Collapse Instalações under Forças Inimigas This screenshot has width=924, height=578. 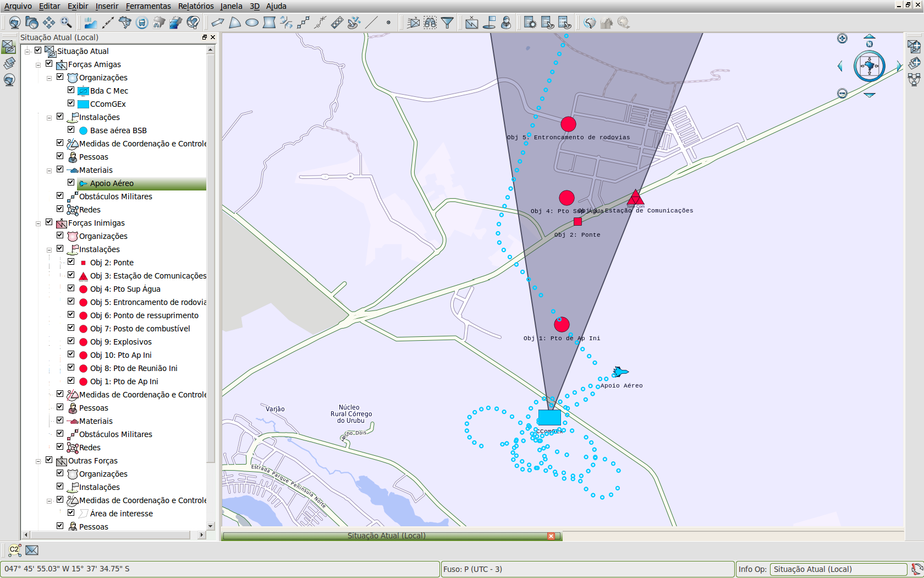(x=49, y=250)
